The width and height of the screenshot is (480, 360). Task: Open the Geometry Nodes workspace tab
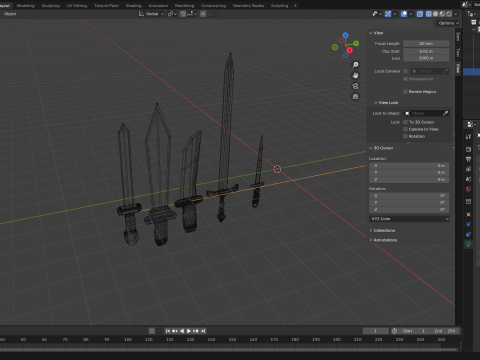[248, 6]
